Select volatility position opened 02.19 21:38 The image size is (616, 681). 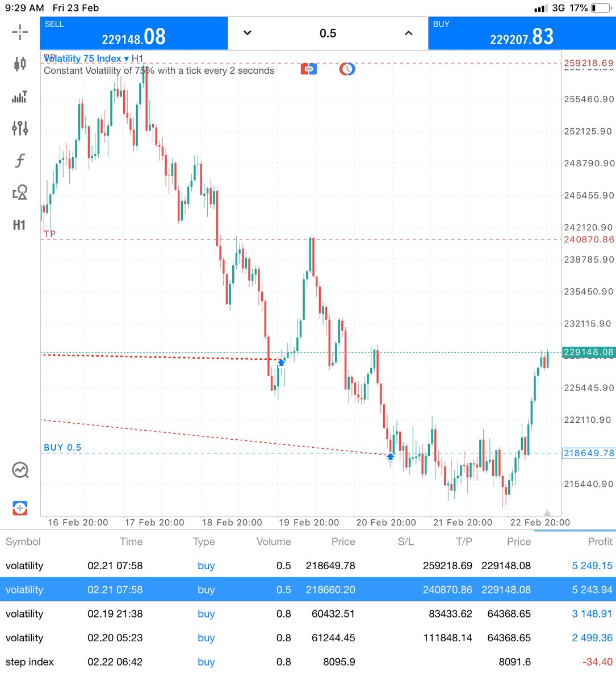(x=308, y=613)
